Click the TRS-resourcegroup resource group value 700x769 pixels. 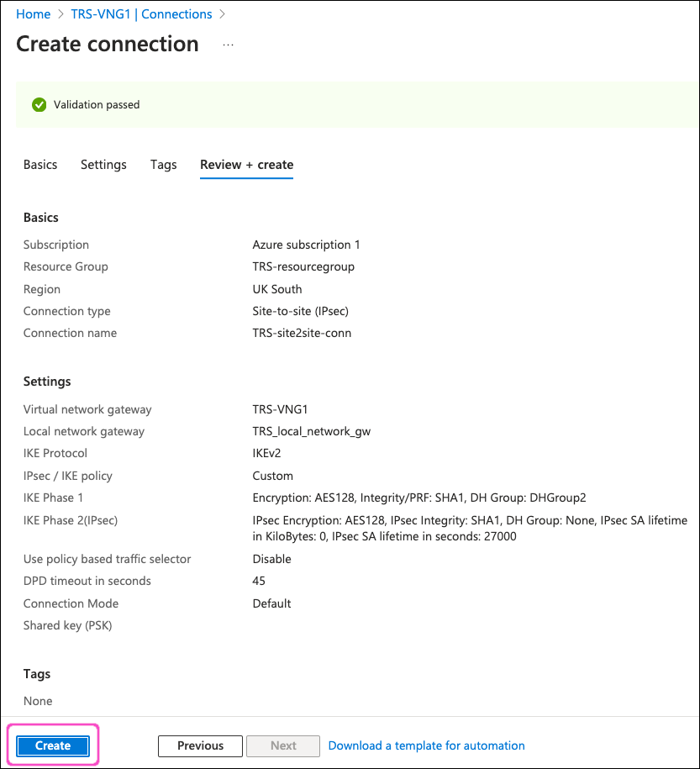click(303, 266)
